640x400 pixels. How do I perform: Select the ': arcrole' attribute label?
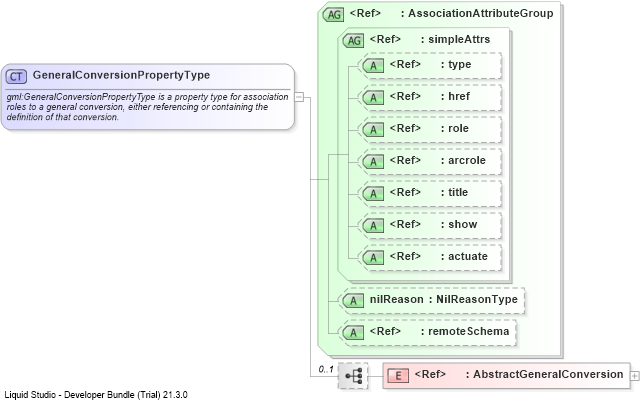(x=463, y=160)
